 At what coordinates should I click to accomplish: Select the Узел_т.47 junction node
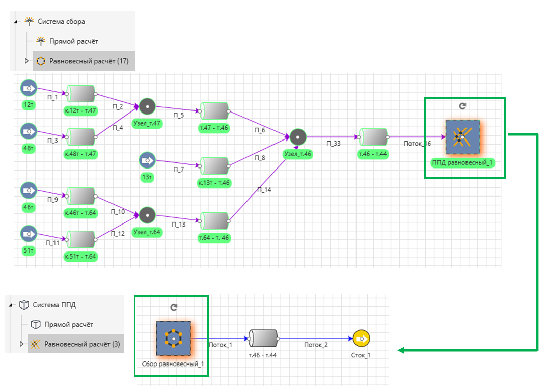coord(147,106)
